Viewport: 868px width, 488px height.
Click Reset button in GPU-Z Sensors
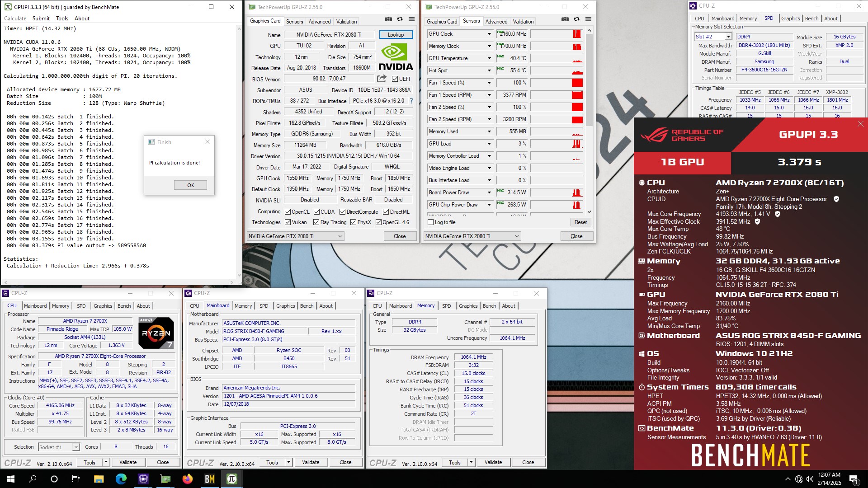[580, 222]
